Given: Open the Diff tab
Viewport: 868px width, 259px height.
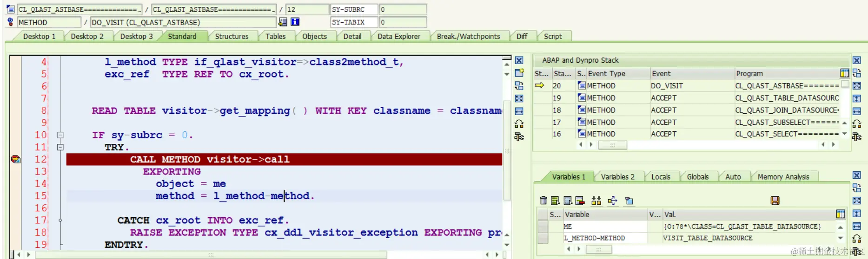Looking at the screenshot, I should (522, 36).
